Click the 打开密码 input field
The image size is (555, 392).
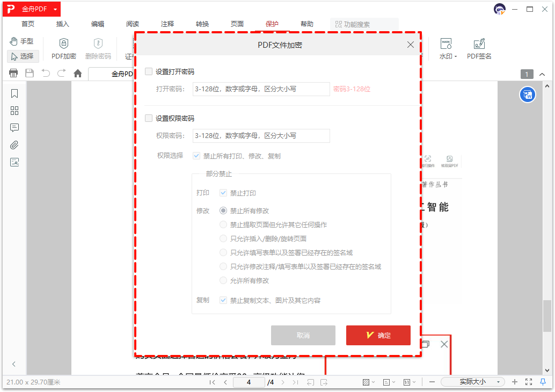261,89
